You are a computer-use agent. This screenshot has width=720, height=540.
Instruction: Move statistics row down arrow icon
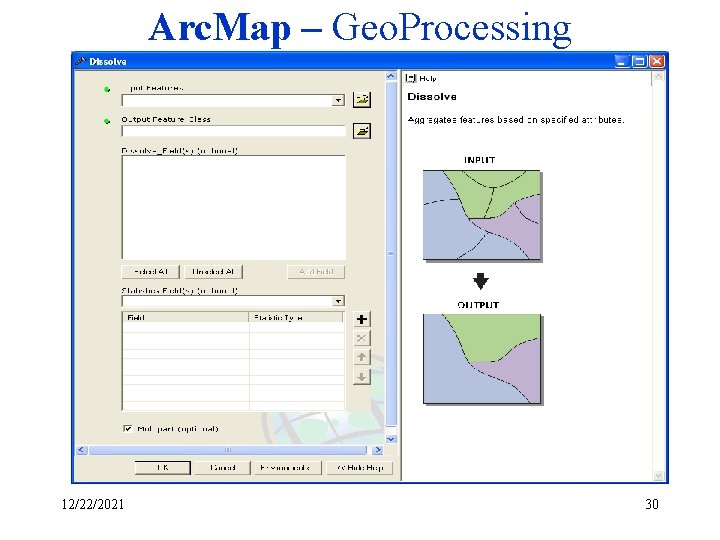click(x=361, y=377)
